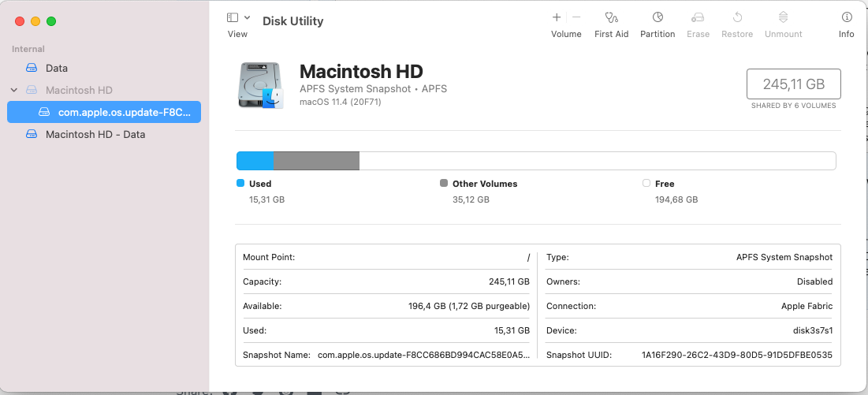Click 'APFS System Snapshot • APFS' subtitle
This screenshot has height=395, width=868.
(x=373, y=88)
